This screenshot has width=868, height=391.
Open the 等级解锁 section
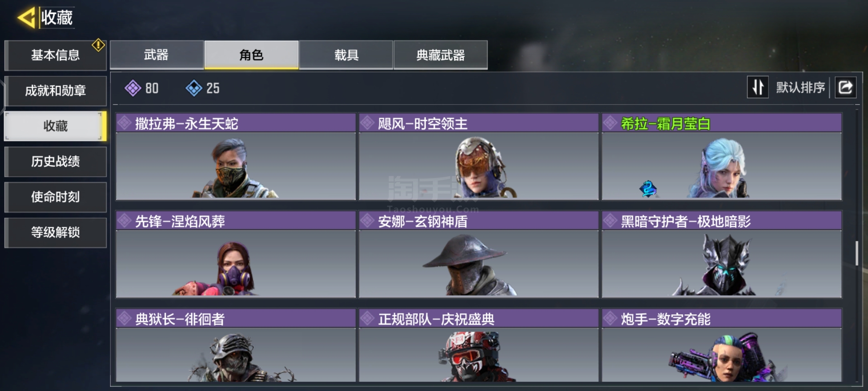coord(55,232)
